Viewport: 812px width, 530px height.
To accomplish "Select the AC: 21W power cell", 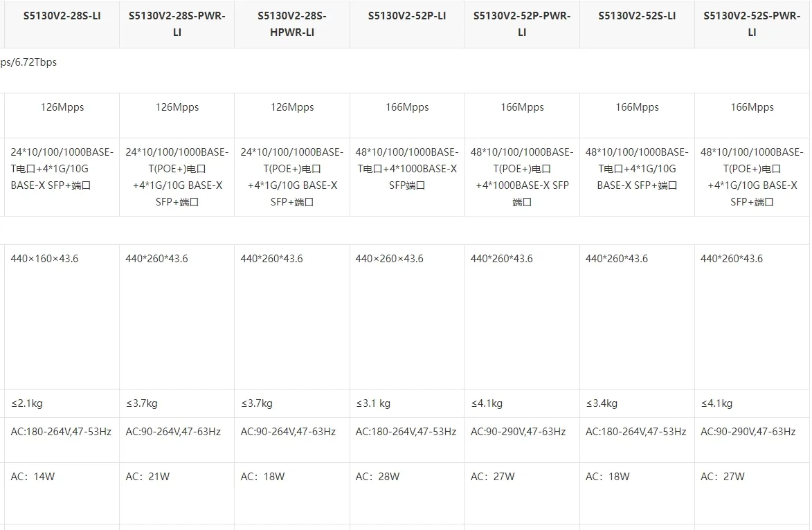I will [147, 476].
